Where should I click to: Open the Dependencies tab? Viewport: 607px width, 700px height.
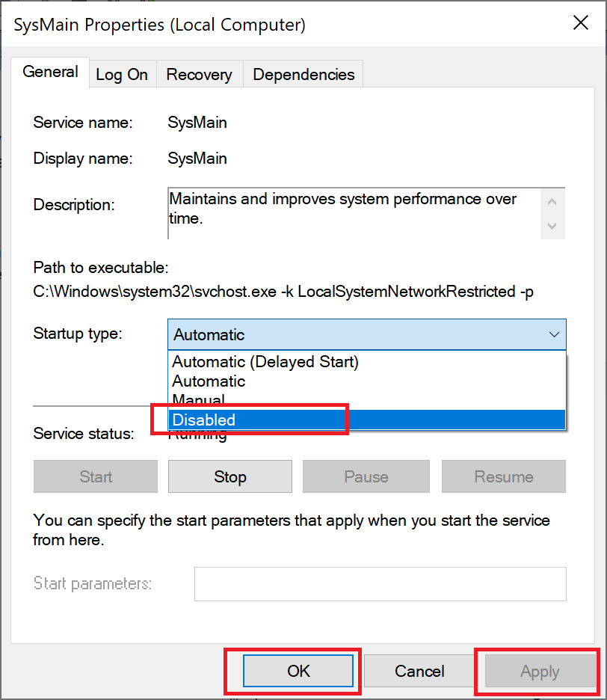303,74
